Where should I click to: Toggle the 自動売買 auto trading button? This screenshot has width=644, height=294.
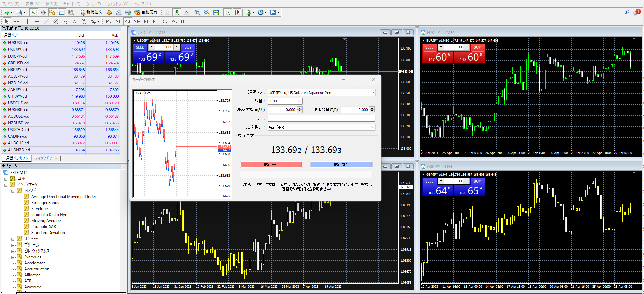146,12
